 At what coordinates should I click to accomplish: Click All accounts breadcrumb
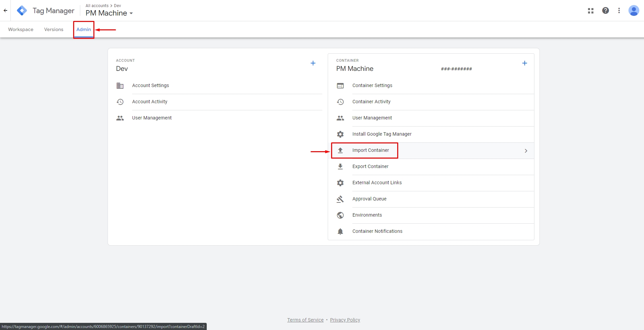(97, 6)
